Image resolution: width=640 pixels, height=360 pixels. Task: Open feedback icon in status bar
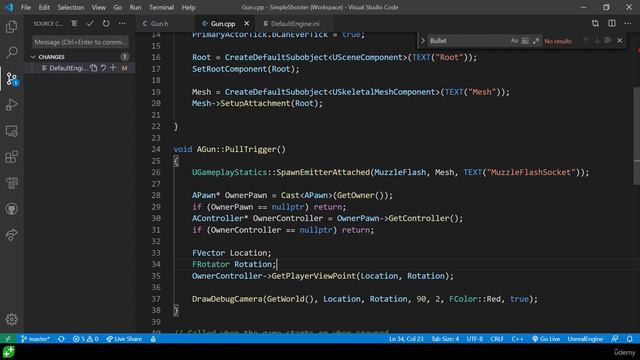tap(615, 339)
